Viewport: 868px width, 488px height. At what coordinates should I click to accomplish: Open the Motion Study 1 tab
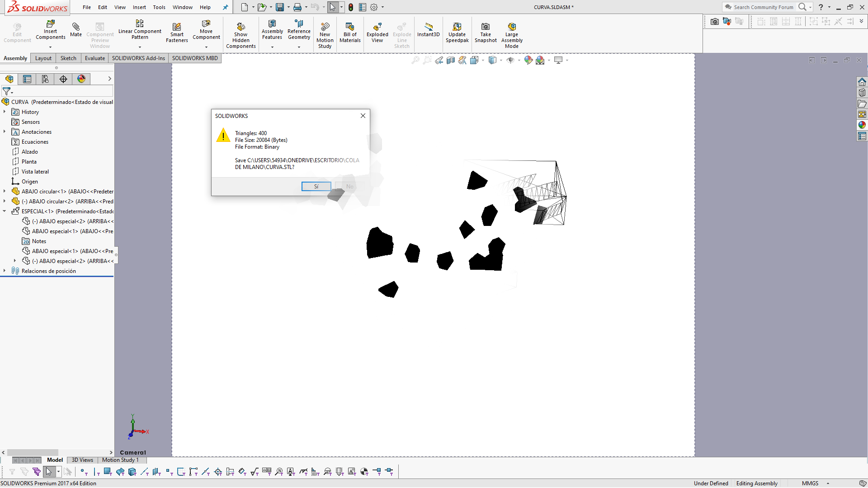pyautogui.click(x=120, y=460)
